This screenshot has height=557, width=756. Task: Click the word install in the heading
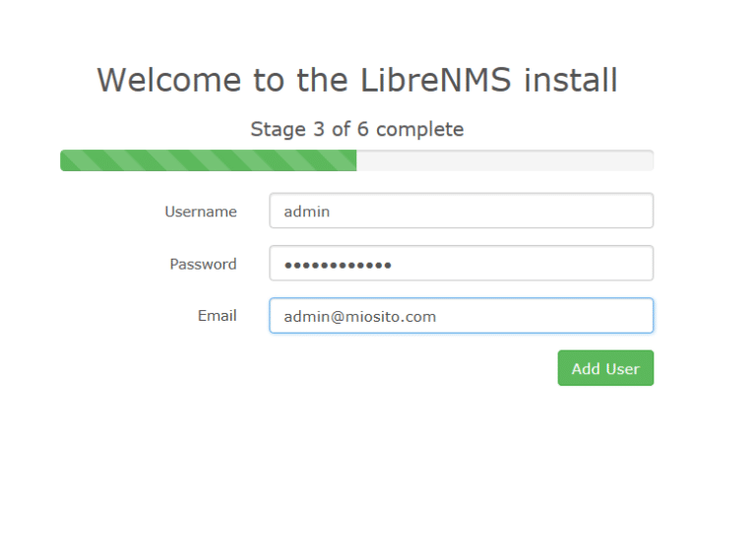571,80
